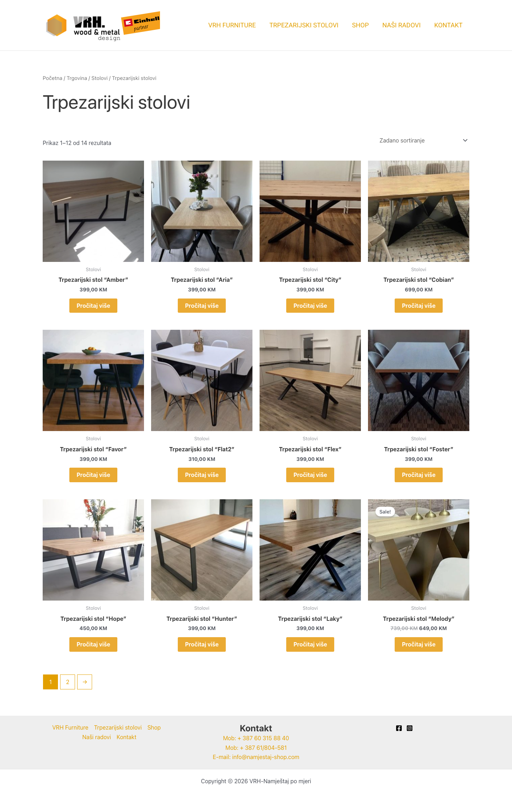Open the Instagram icon in footer
Image resolution: width=512 pixels, height=812 pixels.
tap(410, 728)
